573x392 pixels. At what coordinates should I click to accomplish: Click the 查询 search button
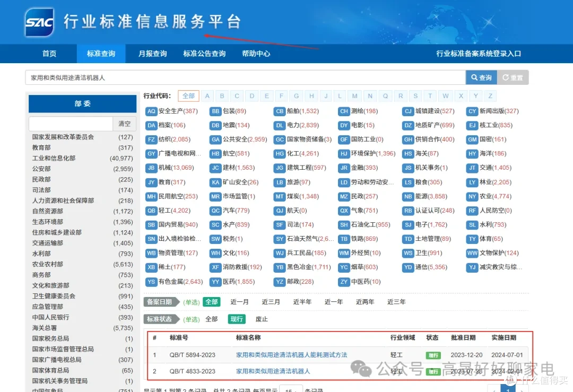[481, 77]
